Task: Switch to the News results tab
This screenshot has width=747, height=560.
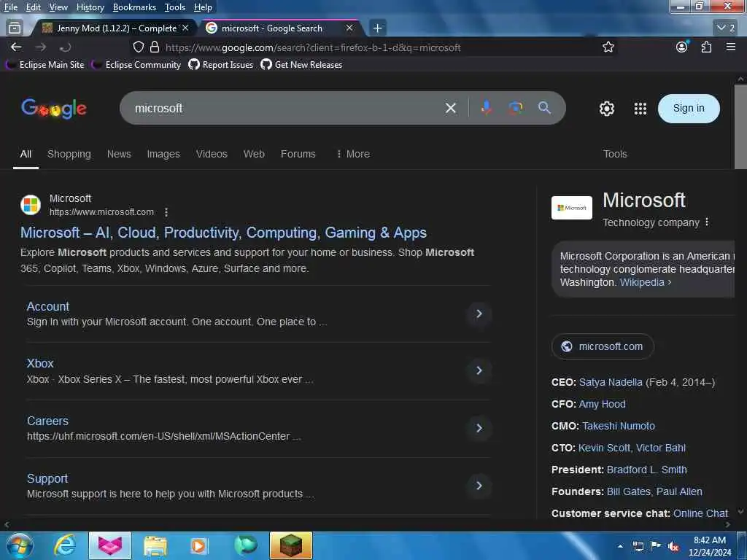Action: pos(119,154)
